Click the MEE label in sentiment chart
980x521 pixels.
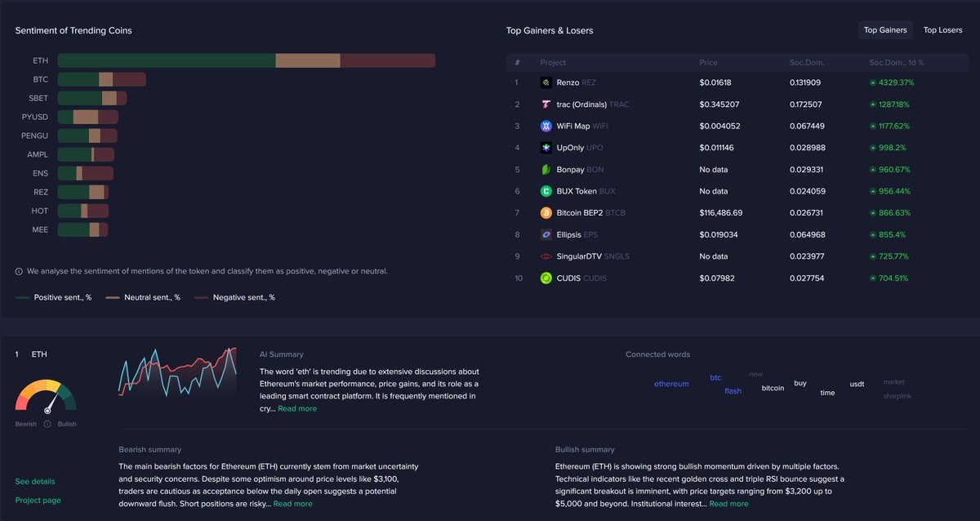click(40, 229)
